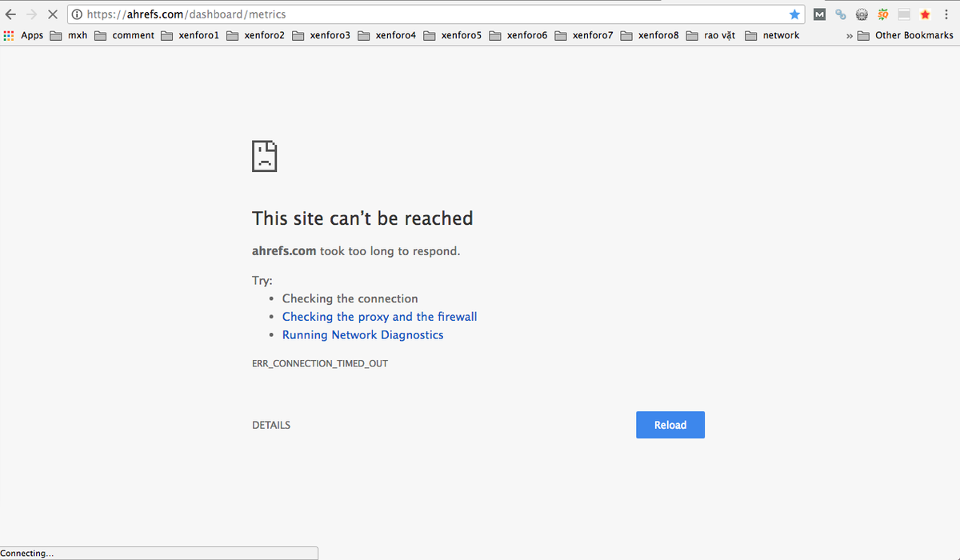This screenshot has width=960, height=560.
Task: Open the xenforo7 bookmark folder
Action: point(583,35)
